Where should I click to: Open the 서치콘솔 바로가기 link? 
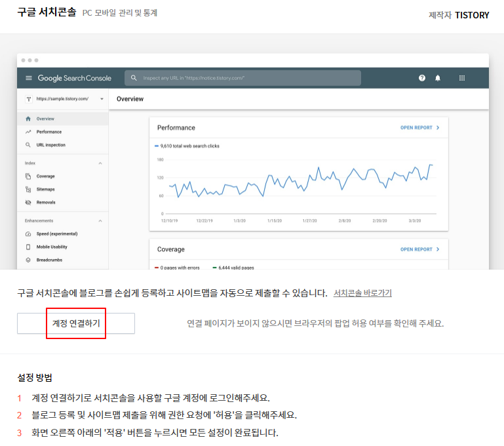(x=362, y=293)
